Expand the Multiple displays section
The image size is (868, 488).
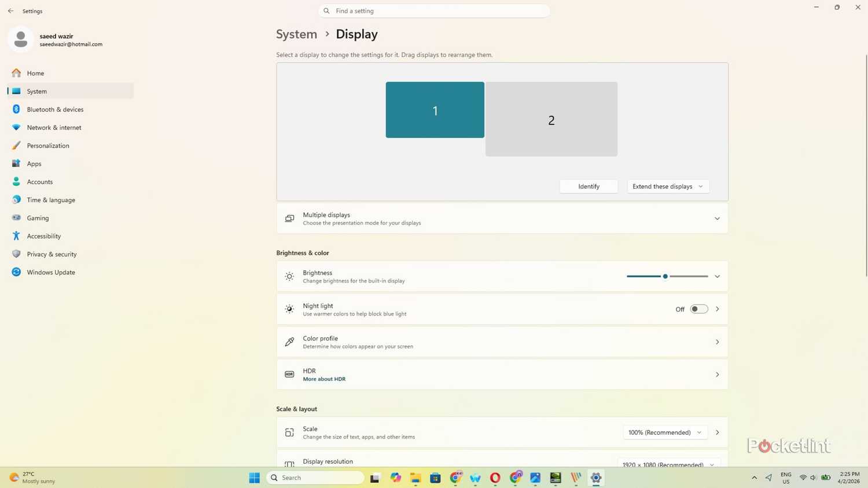716,218
